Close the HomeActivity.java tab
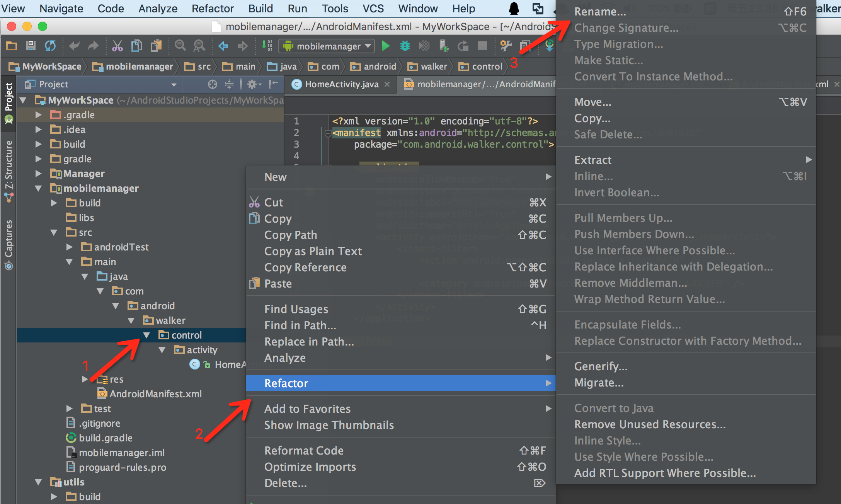Screen dimensions: 841x504 click(387, 84)
